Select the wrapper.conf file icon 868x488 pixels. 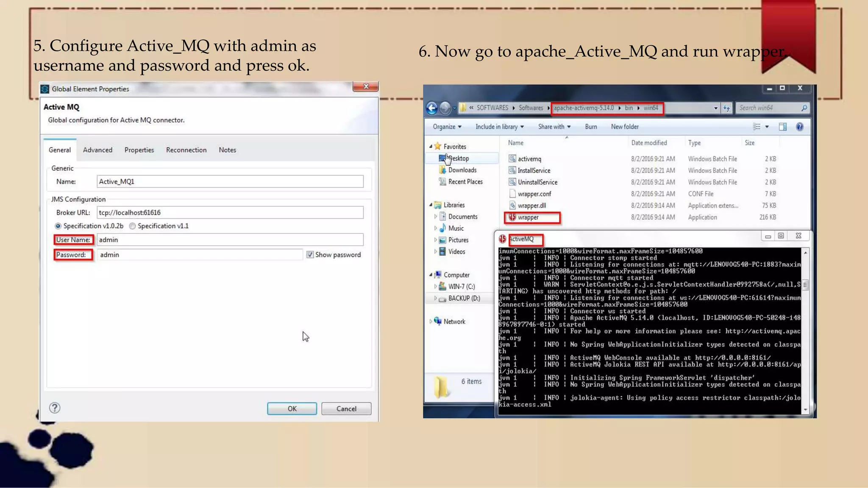click(x=512, y=194)
